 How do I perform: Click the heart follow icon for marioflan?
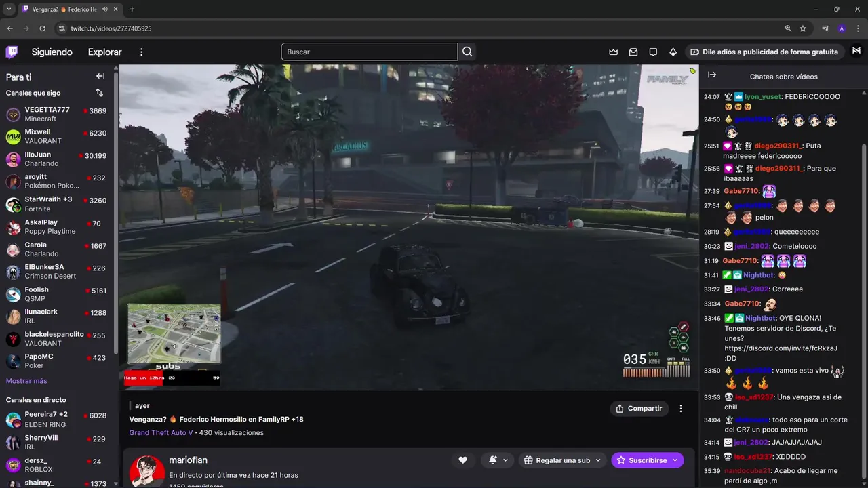462,460
